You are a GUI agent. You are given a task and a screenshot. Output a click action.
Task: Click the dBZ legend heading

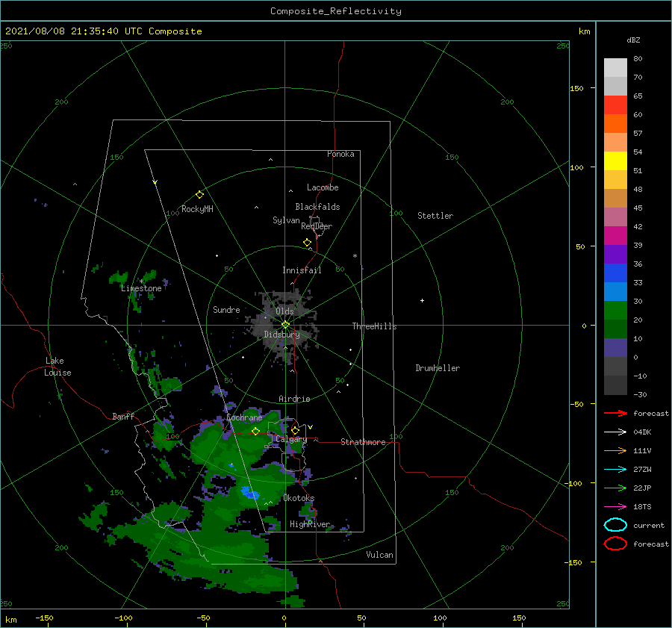pos(633,40)
